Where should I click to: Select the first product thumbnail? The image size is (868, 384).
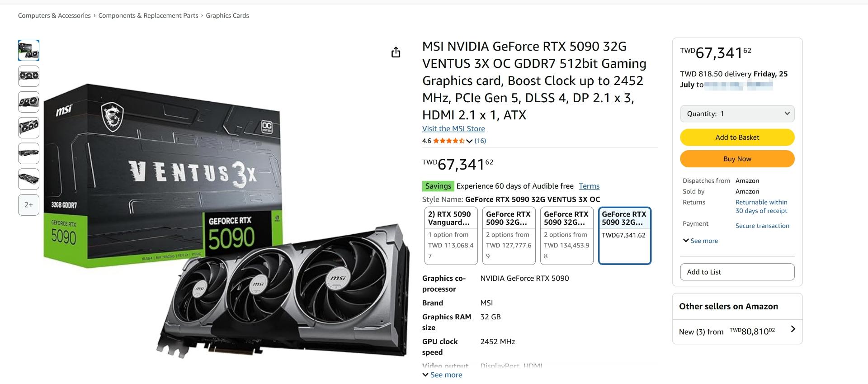pyautogui.click(x=28, y=50)
